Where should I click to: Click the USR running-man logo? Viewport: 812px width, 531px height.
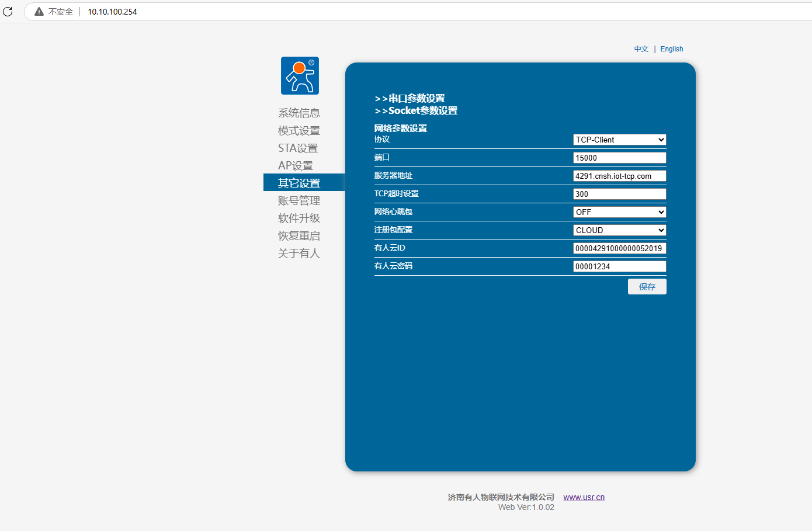coord(300,76)
